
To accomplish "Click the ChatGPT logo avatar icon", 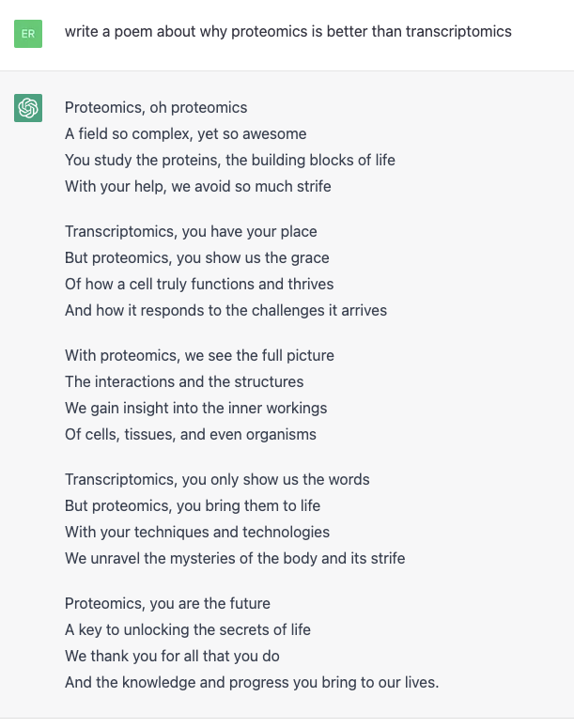I will coord(28,108).
